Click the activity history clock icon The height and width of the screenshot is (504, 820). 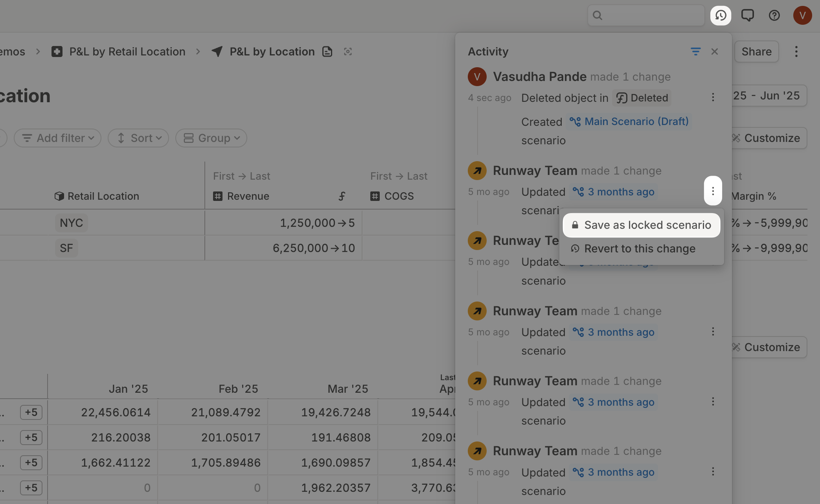pos(721,16)
